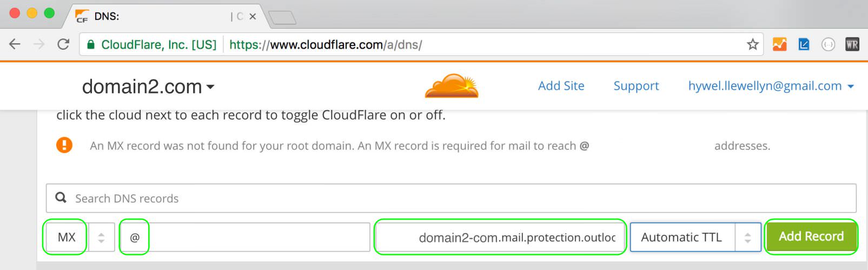The height and width of the screenshot is (270, 868).
Task: Click the round gray extension icon
Action: pyautogui.click(x=828, y=44)
